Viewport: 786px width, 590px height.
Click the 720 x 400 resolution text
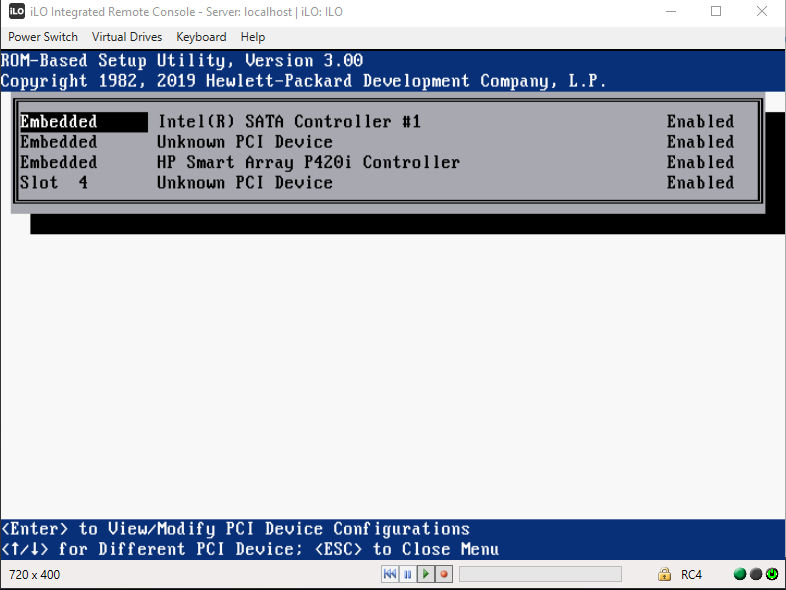[x=34, y=574]
